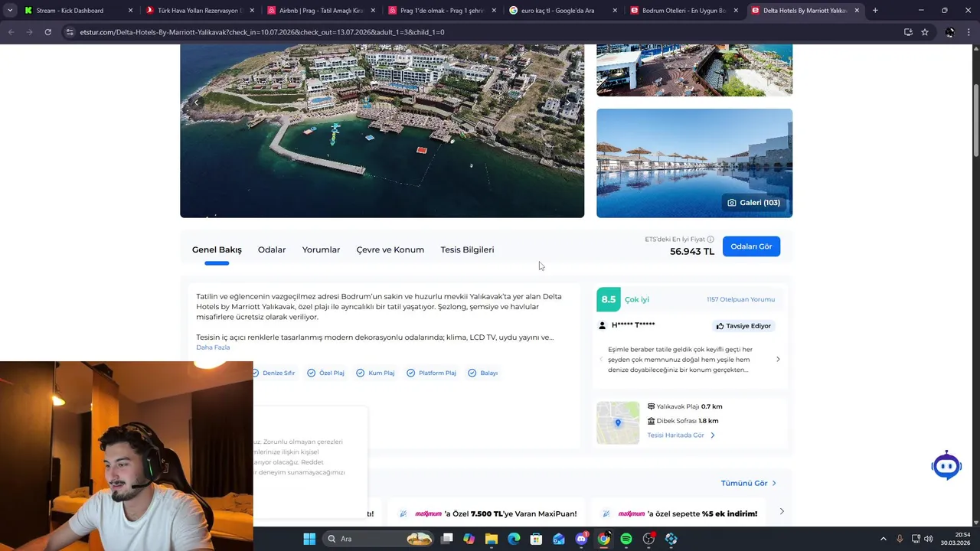Screen dimensions: 980x551
Task: Open the Çevre ve Konum tab
Action: coord(390,249)
